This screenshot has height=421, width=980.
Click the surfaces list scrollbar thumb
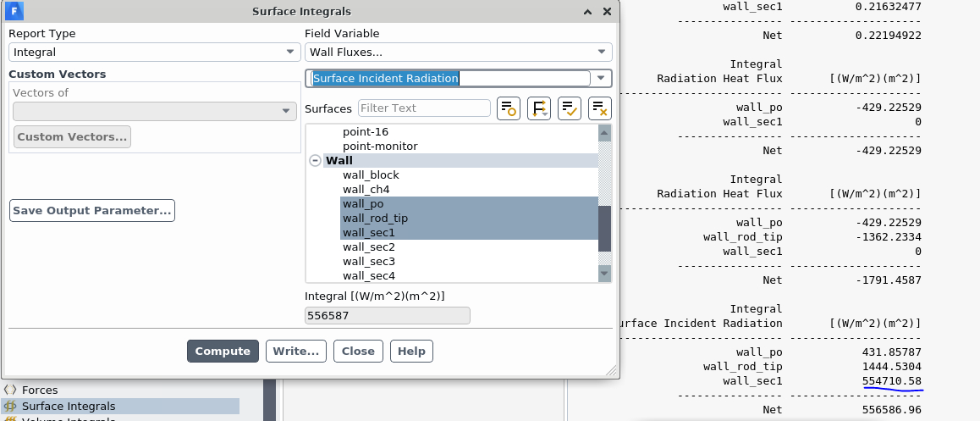coord(604,229)
